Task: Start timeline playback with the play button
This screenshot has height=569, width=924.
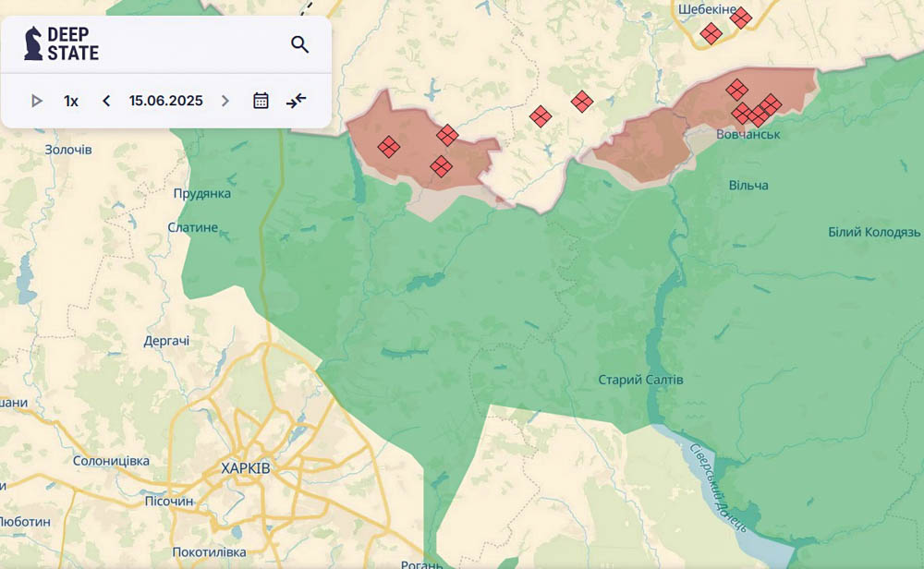Action: click(37, 101)
